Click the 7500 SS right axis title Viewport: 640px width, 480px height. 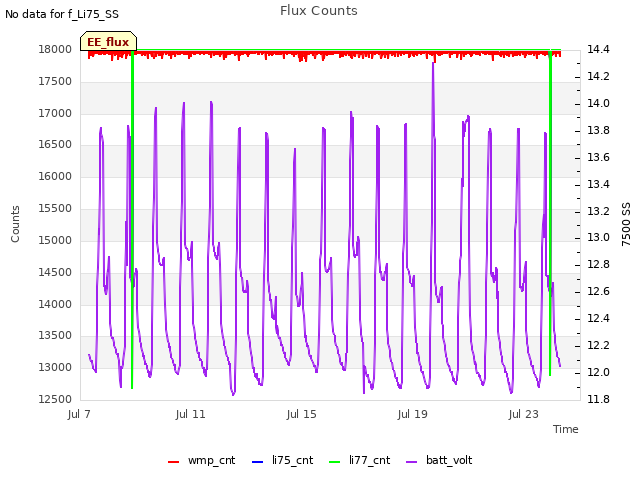pos(626,224)
